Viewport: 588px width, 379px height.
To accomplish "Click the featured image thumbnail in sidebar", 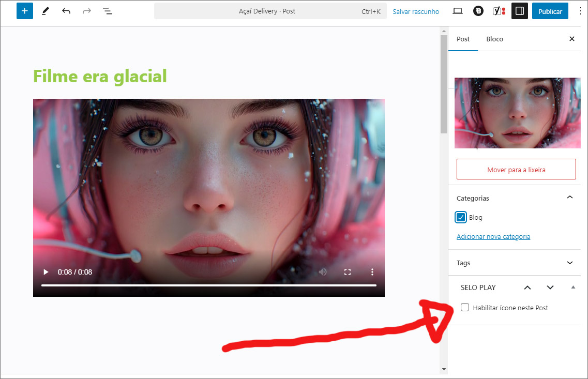I will pyautogui.click(x=518, y=113).
